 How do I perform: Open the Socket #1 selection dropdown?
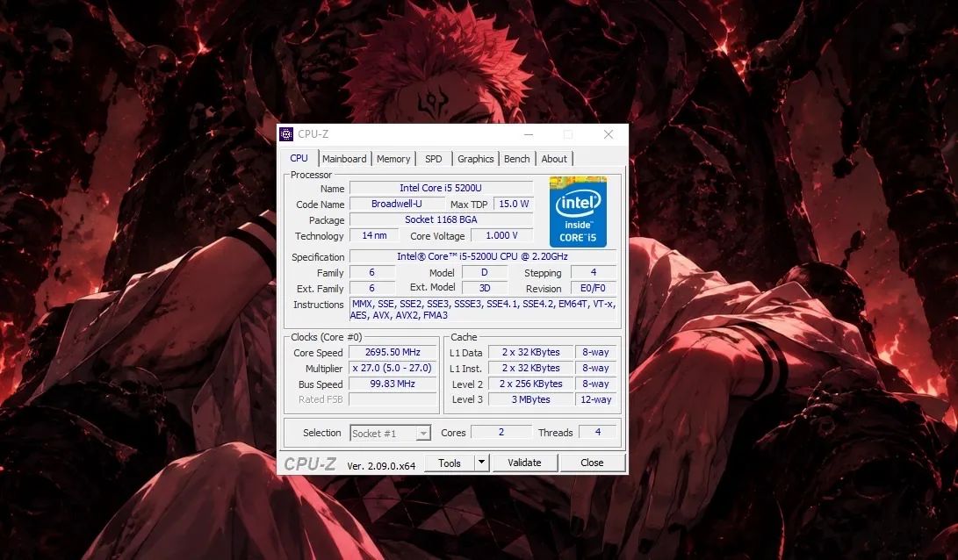click(391, 433)
